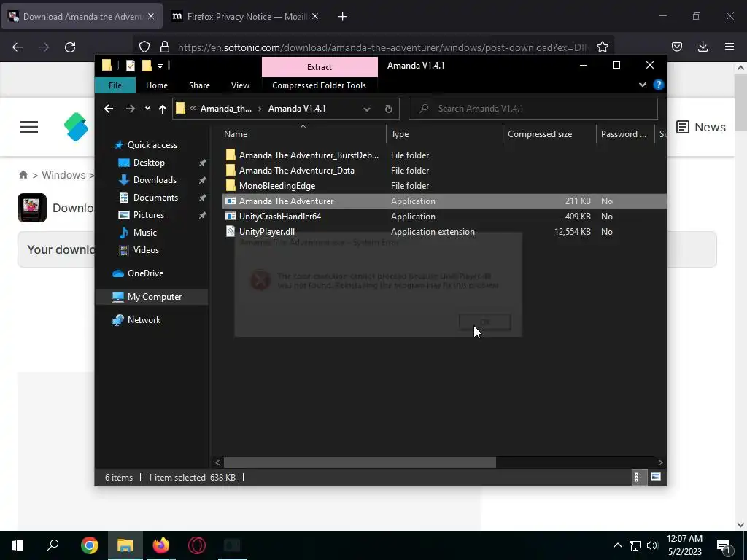Image resolution: width=747 pixels, height=560 pixels.
Task: Open Firefox Pocket save icon
Action: pyautogui.click(x=677, y=47)
